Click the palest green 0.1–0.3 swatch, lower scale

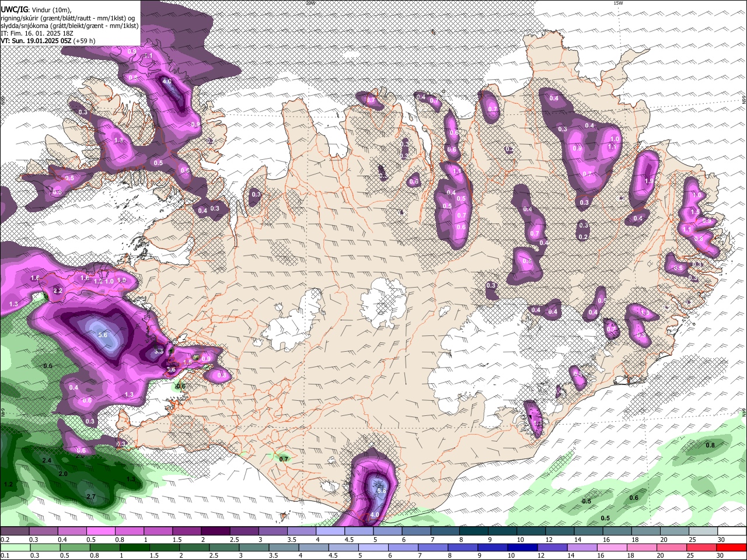15,547
